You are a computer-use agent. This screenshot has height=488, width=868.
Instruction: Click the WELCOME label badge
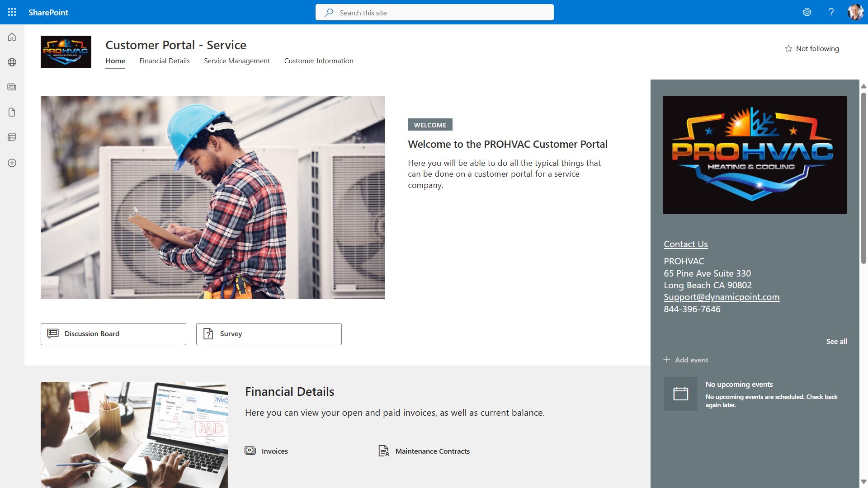pos(430,125)
